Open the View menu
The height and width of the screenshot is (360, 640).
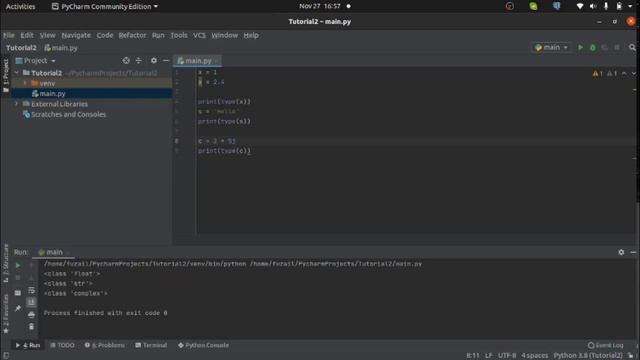coord(47,35)
